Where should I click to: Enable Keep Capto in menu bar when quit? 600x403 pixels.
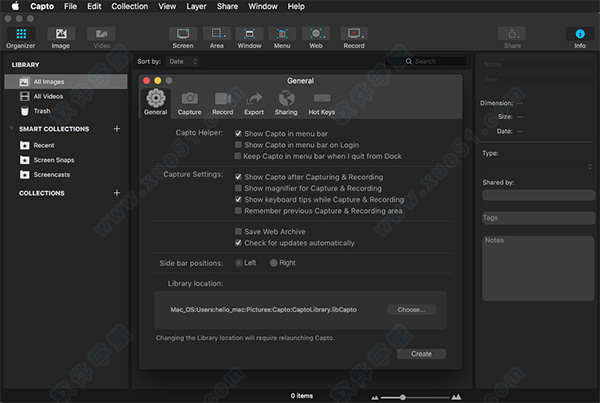[x=238, y=156]
